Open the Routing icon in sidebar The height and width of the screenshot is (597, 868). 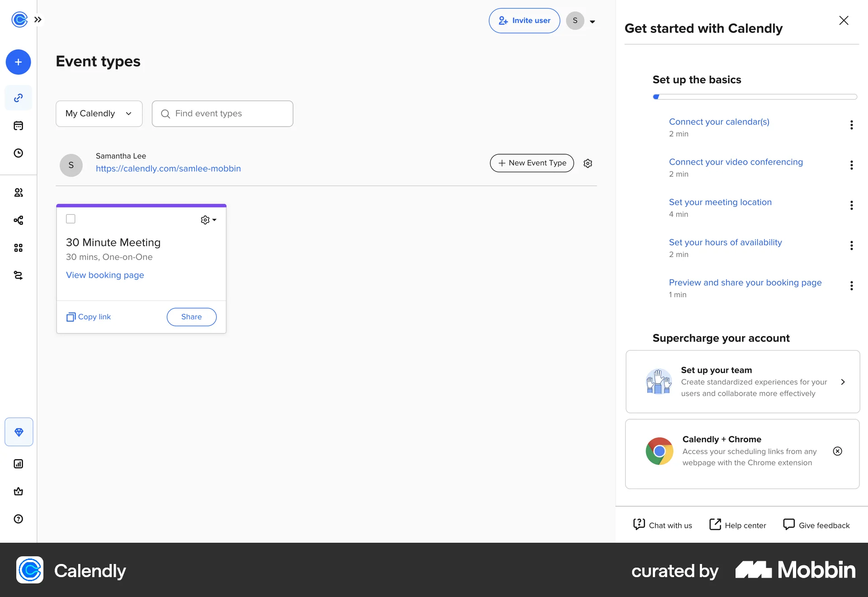click(18, 275)
